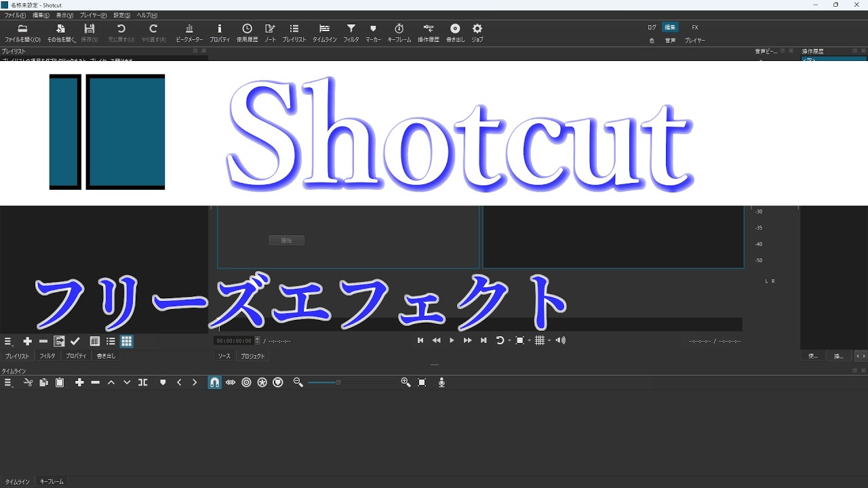Switch playlist to icons grid view
Viewport: 868px width, 488px height.
point(127,341)
